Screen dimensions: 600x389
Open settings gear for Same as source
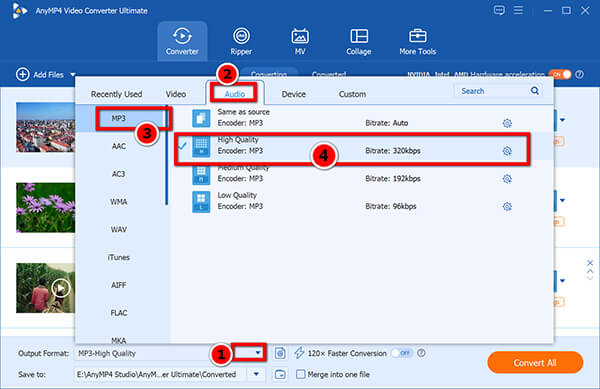point(507,123)
